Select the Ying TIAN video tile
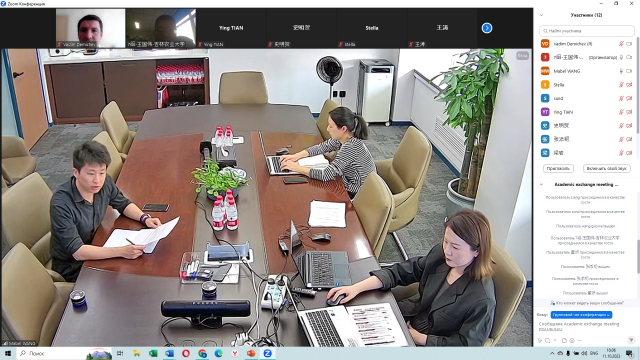 tap(231, 28)
